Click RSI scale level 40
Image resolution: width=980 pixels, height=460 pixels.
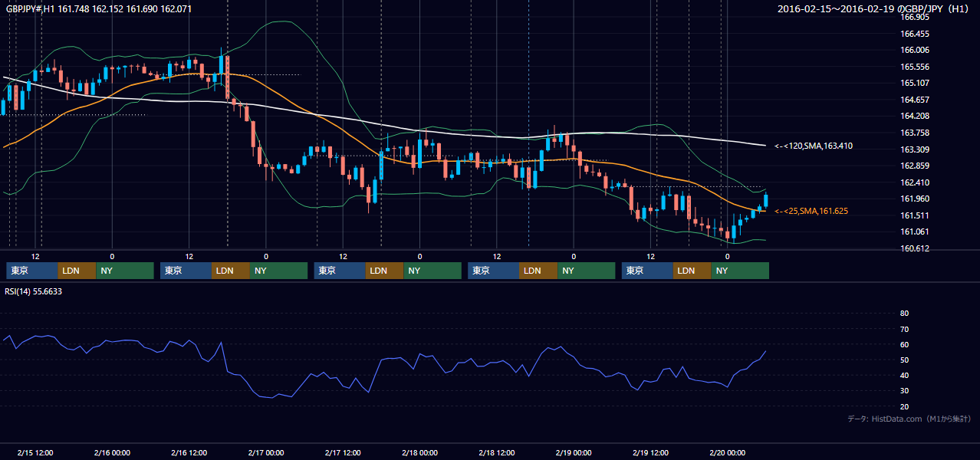(904, 375)
